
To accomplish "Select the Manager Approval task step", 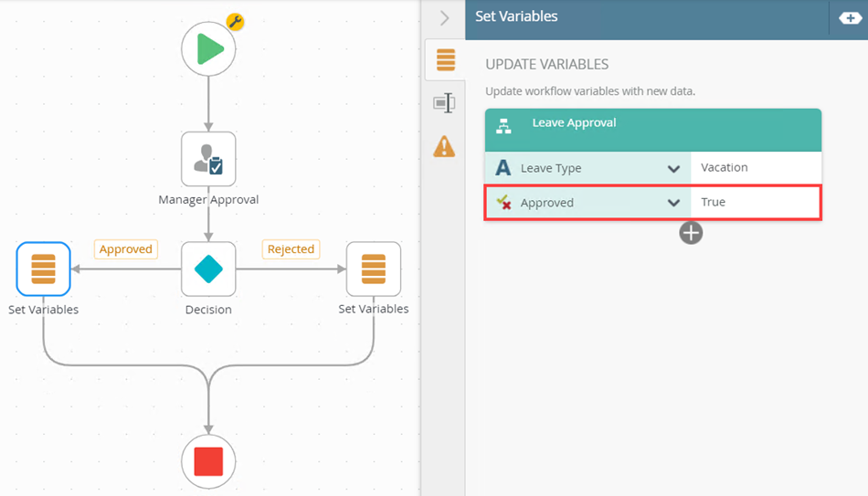I will tap(208, 159).
